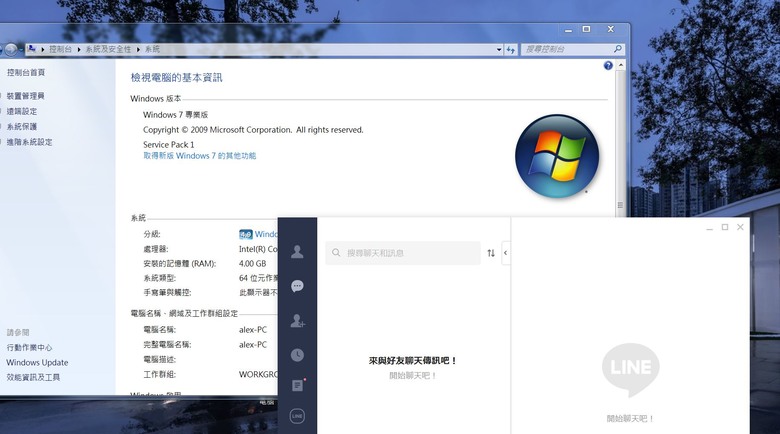780x434 pixels.
Task: Click the sort chats arrows icon in LINE
Action: click(491, 253)
